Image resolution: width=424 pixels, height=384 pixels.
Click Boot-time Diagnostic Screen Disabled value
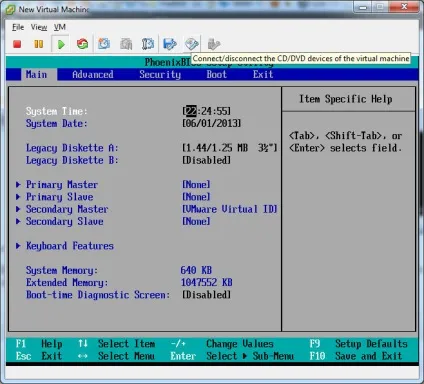(x=206, y=295)
